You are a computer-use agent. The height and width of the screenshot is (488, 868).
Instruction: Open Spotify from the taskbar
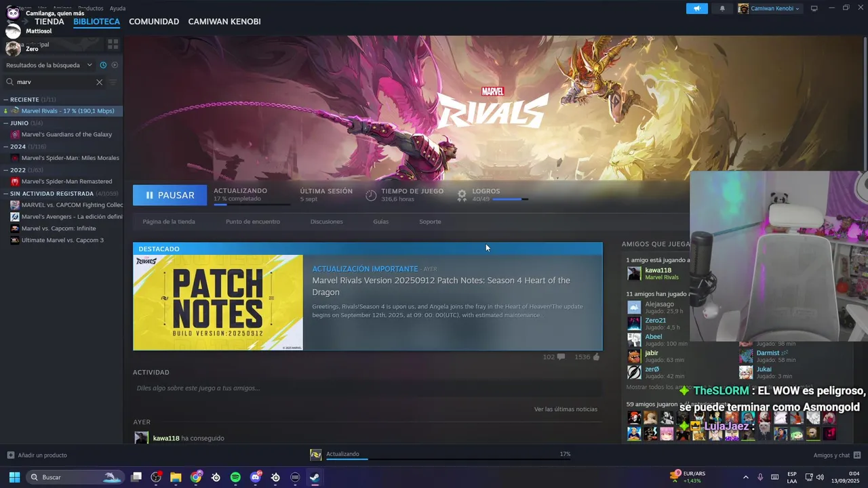235,477
